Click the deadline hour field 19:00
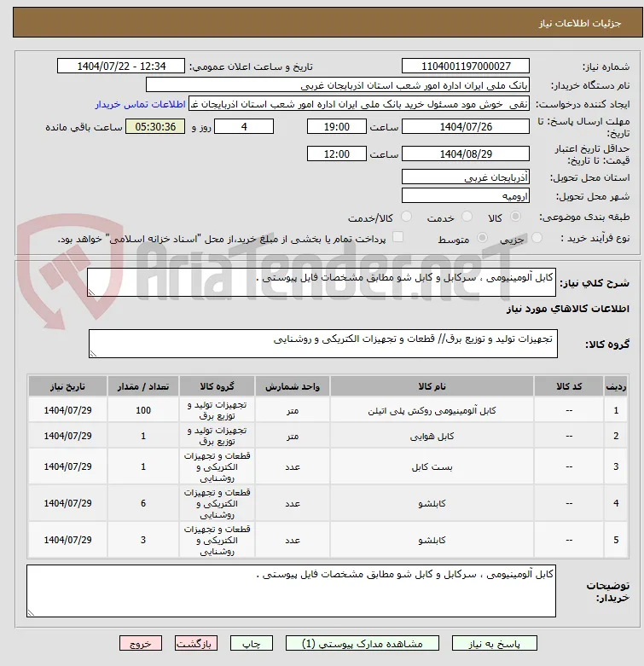644x666 pixels. (336, 126)
